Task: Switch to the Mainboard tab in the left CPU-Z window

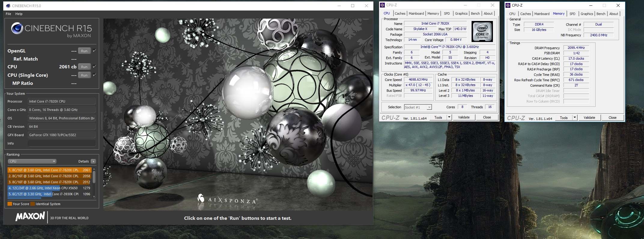Action: coord(416,13)
